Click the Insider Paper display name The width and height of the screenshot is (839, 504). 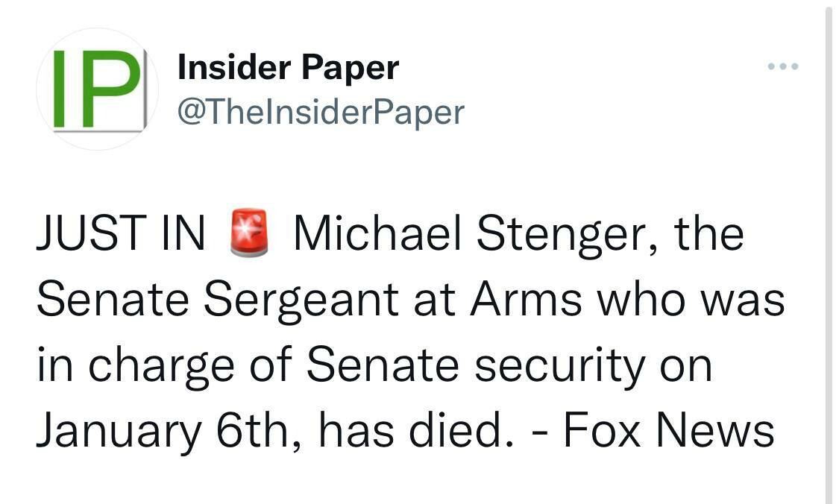click(288, 68)
